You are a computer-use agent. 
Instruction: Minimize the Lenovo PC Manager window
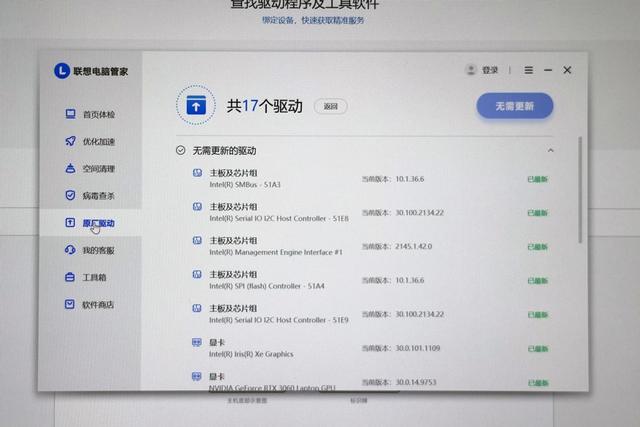coord(548,70)
